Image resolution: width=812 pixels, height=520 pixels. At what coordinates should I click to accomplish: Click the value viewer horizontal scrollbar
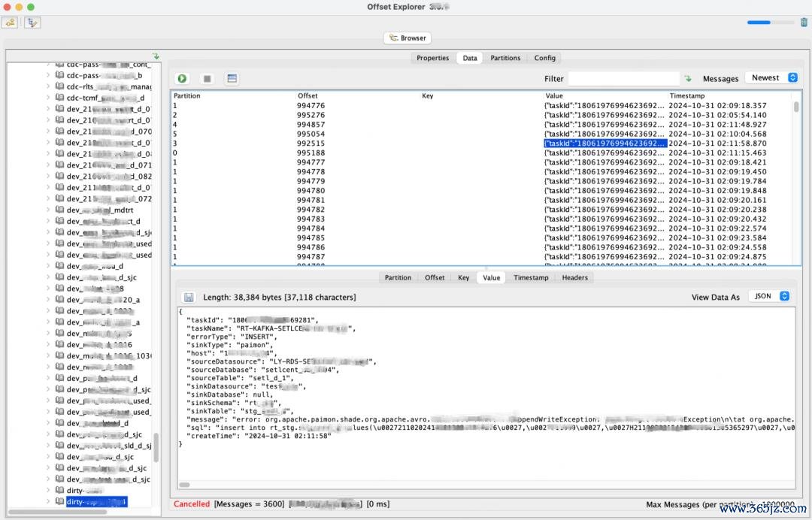pyautogui.click(x=184, y=485)
